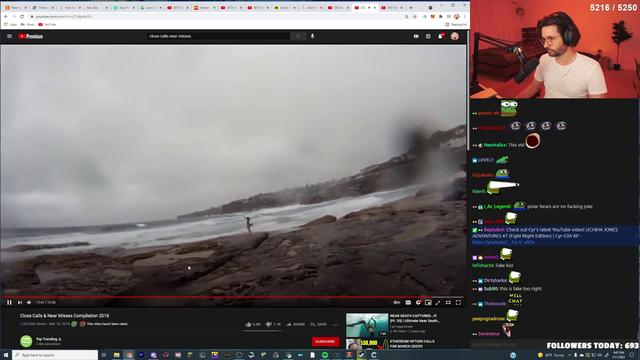
Task: Open the YouTube account avatar menu
Action: [454, 36]
